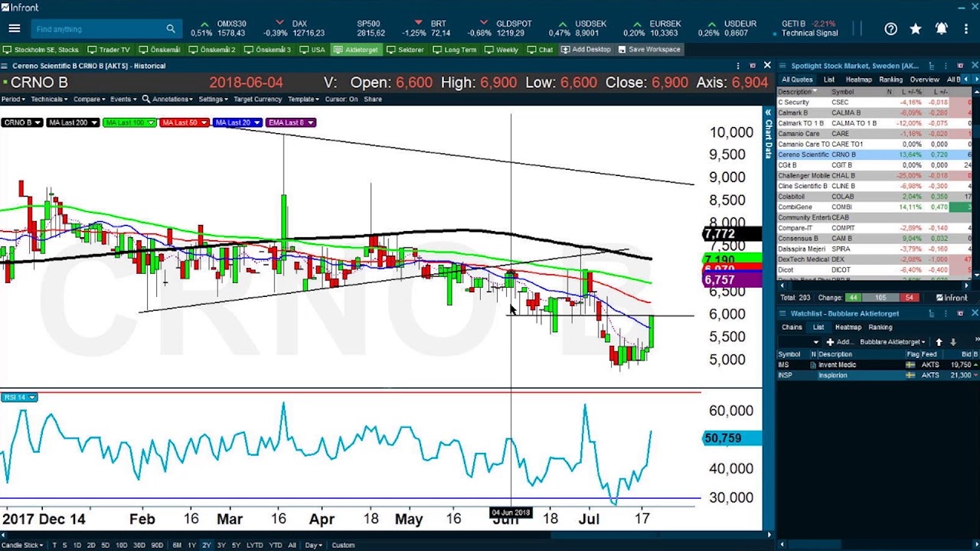Open the Technicals dropdown
The height and width of the screenshot is (551, 980).
pos(49,99)
